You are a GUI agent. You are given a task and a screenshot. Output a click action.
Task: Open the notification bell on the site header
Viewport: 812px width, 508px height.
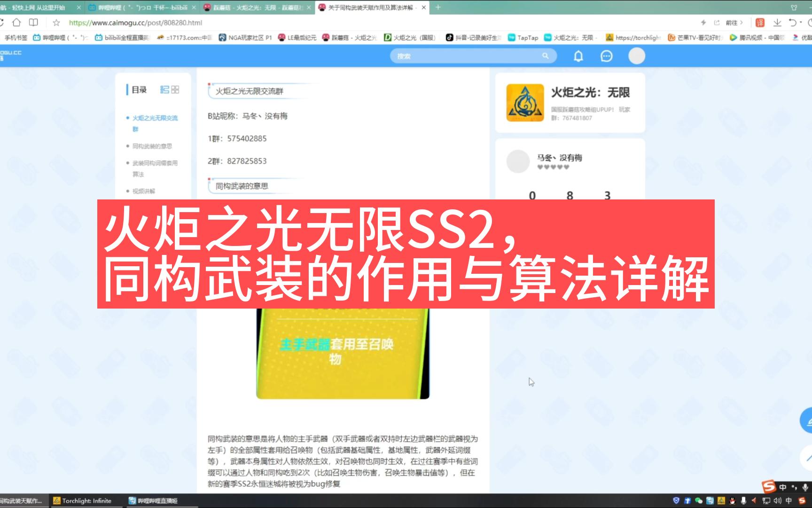(x=578, y=56)
